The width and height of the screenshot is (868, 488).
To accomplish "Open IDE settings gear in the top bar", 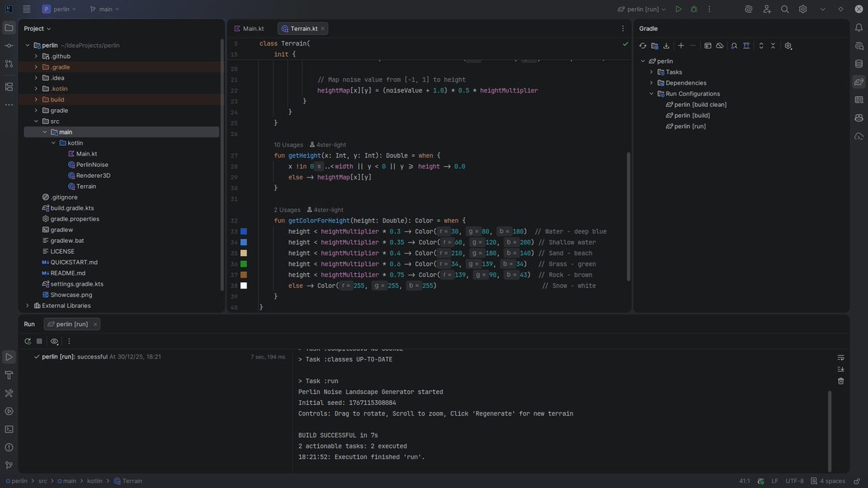I will (x=803, y=9).
